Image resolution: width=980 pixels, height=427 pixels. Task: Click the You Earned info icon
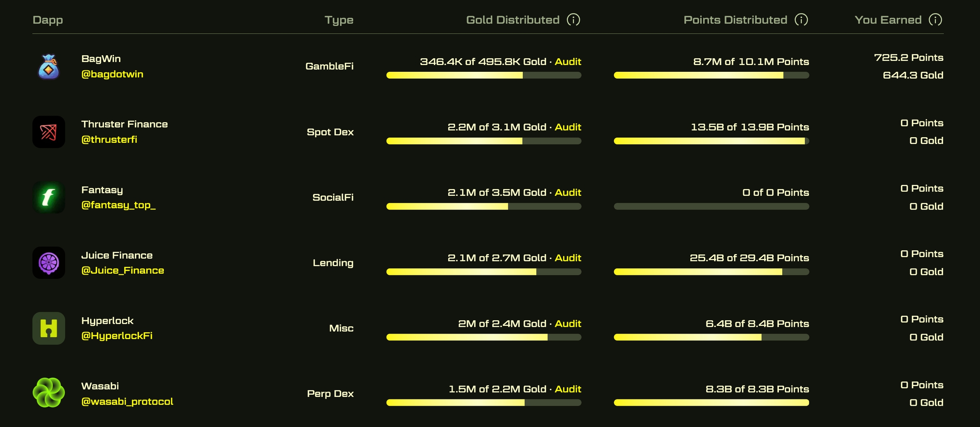[935, 20]
